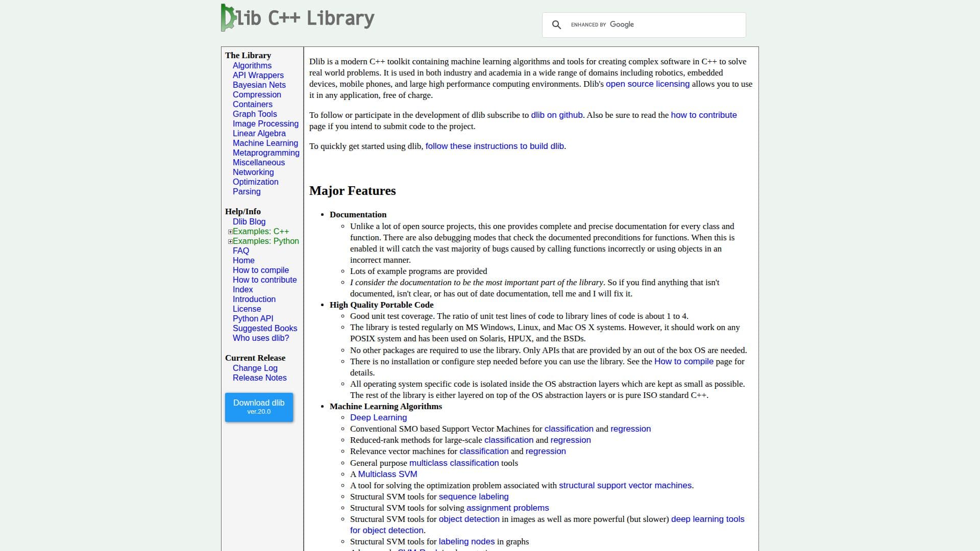Image resolution: width=980 pixels, height=551 pixels.
Task: View the Release Notes
Action: (x=259, y=378)
